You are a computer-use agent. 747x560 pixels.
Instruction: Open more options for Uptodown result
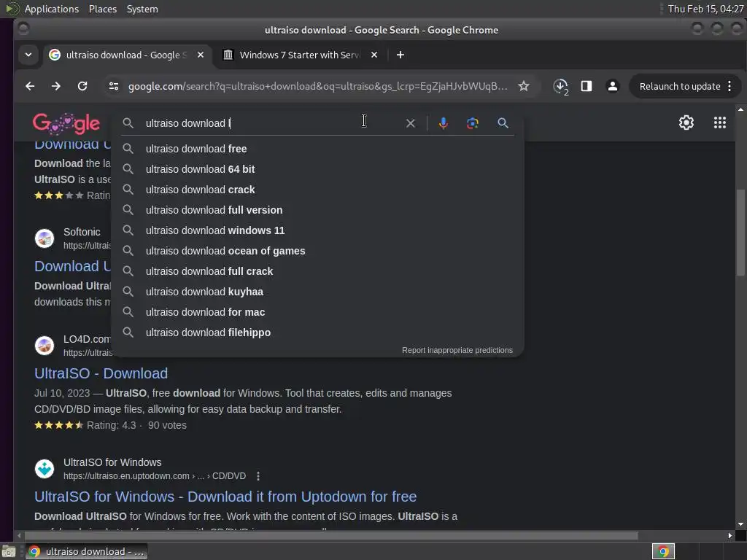pyautogui.click(x=258, y=476)
